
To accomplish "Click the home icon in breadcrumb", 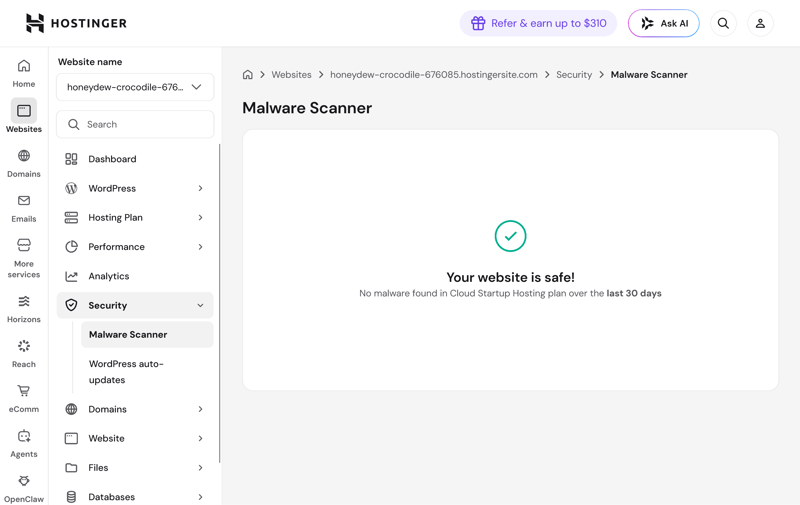I will click(x=247, y=74).
